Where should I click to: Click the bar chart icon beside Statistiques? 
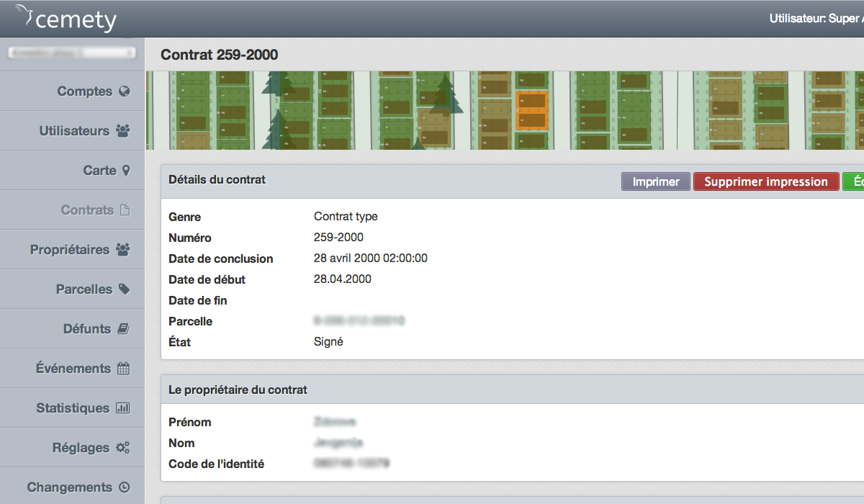pyautogui.click(x=123, y=408)
